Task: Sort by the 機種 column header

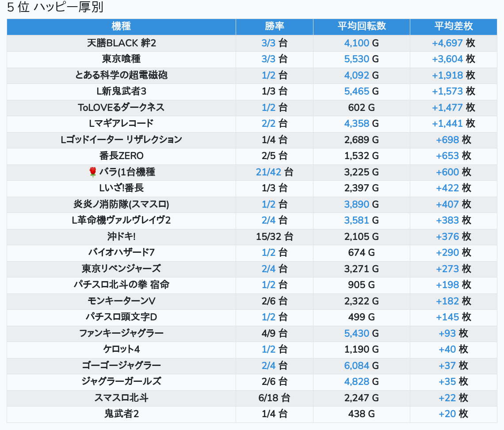Action: (121, 27)
